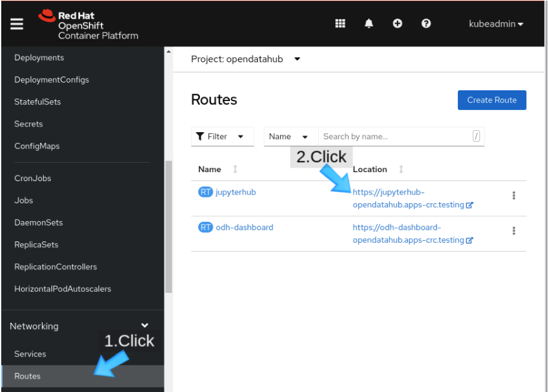
Task: Open Deployments in the sidebar
Action: (x=39, y=58)
